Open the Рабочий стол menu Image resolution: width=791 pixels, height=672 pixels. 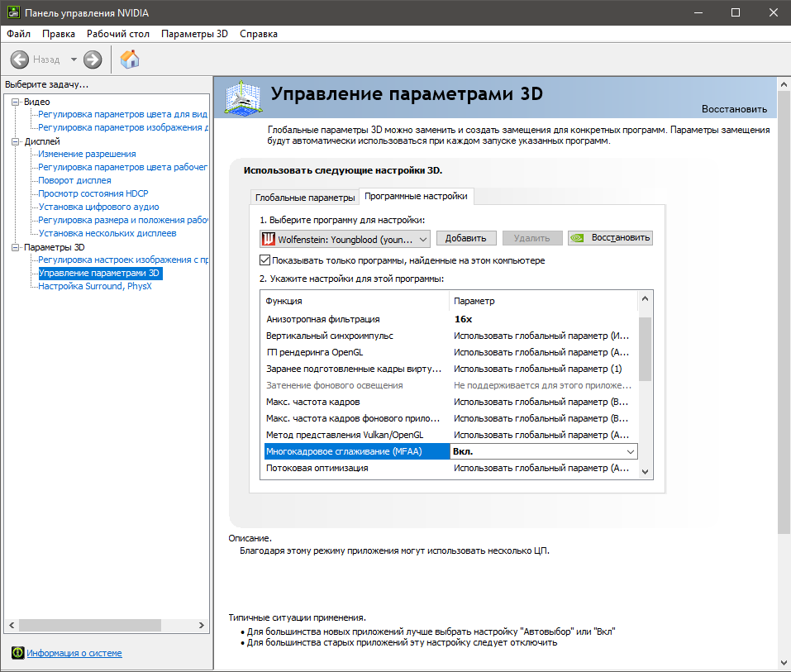[x=118, y=34]
